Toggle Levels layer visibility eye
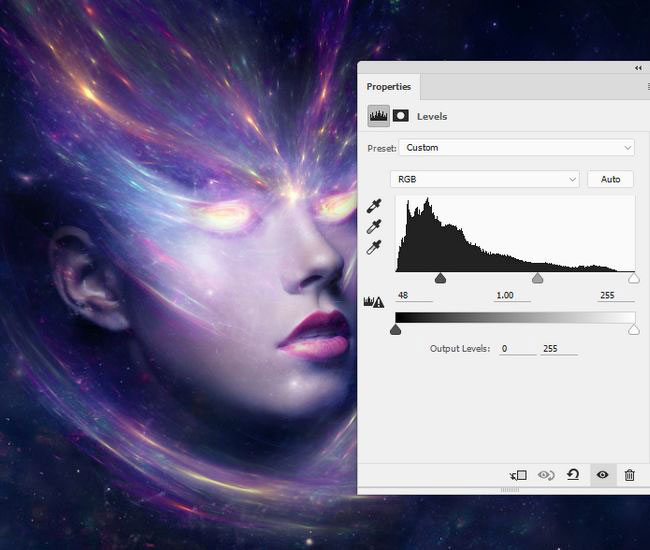This screenshot has height=550, width=650. pyautogui.click(x=602, y=475)
